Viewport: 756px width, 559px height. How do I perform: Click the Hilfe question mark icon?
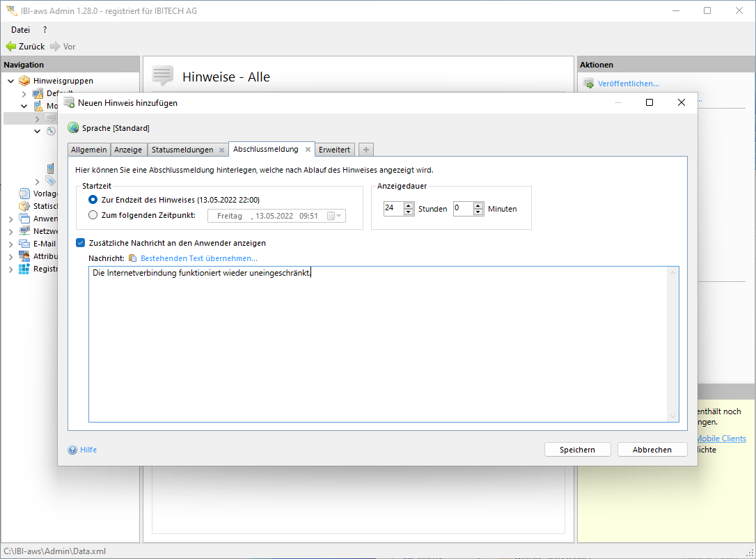[x=72, y=450]
